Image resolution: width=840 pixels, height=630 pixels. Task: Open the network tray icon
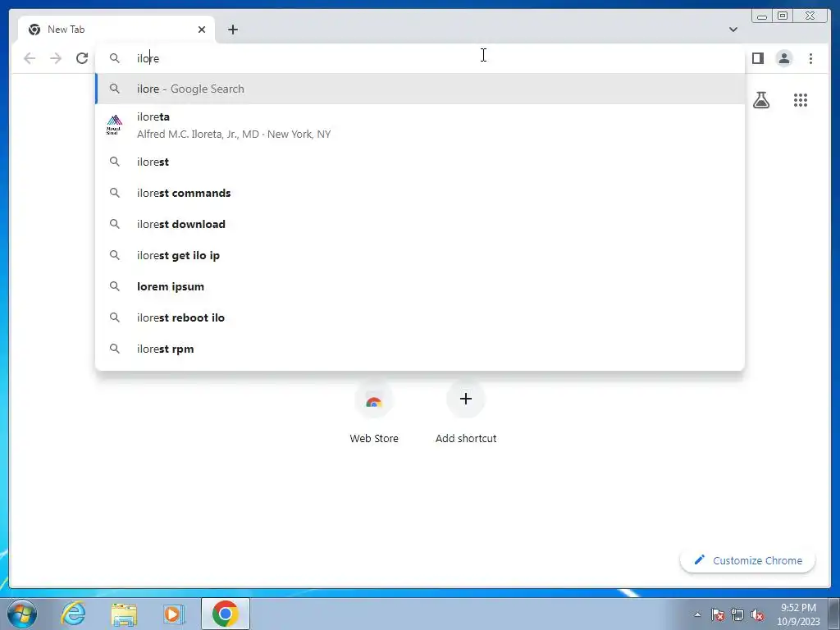click(x=737, y=614)
